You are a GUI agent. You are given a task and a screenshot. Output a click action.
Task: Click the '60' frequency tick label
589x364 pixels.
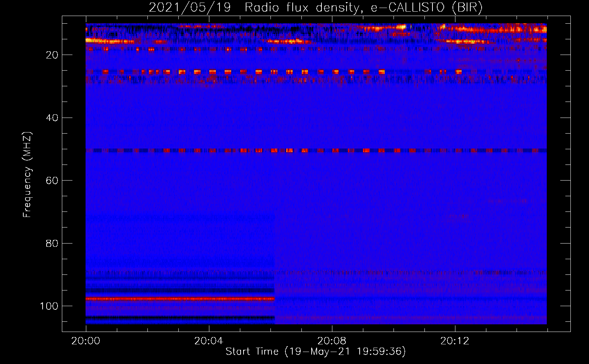pos(52,181)
